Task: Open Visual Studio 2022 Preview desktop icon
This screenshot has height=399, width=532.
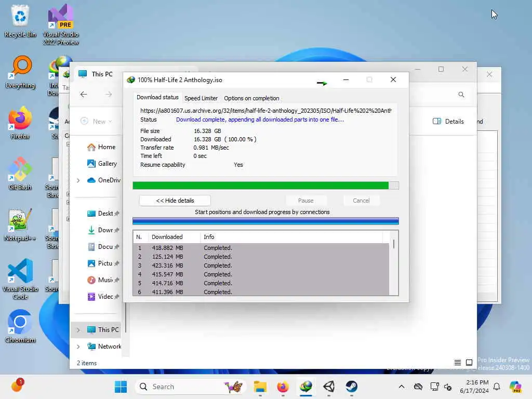Action: [x=61, y=24]
